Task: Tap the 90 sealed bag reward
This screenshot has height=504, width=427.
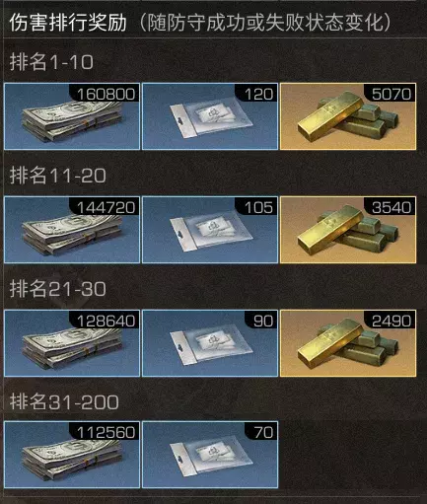Action: [x=210, y=343]
